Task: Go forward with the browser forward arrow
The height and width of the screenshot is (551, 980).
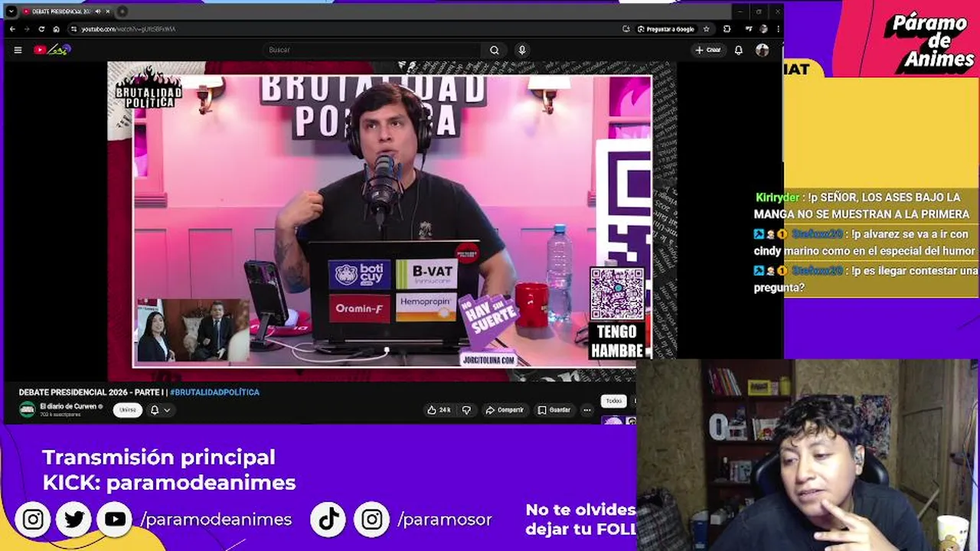Action: [27, 29]
